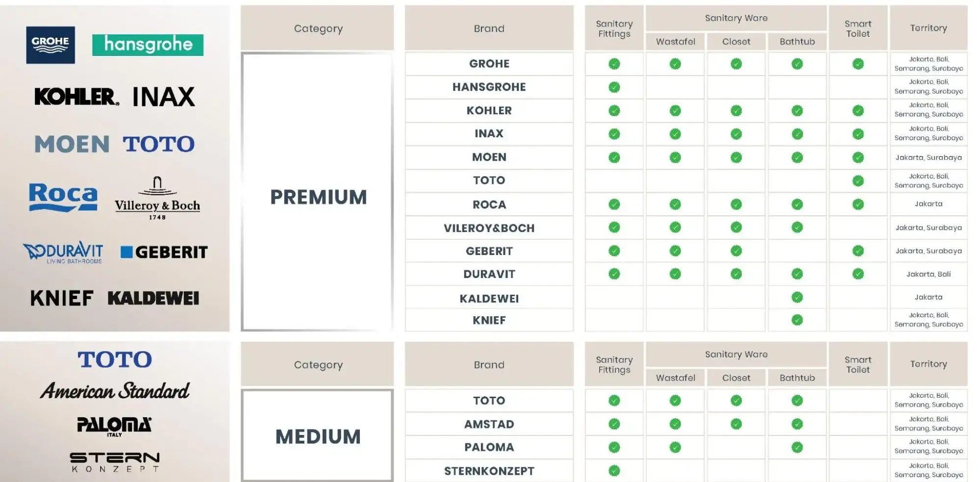
Task: Click the MOEN territory Jakarta, Surabaya cell
Action: [929, 157]
